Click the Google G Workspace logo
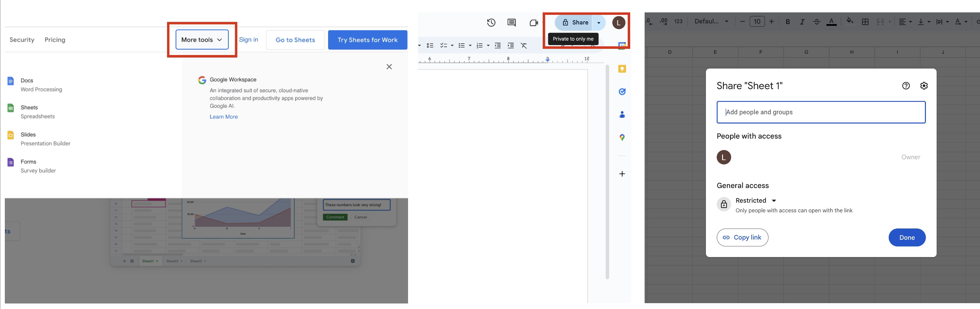This screenshot has height=309, width=980. pos(202,80)
